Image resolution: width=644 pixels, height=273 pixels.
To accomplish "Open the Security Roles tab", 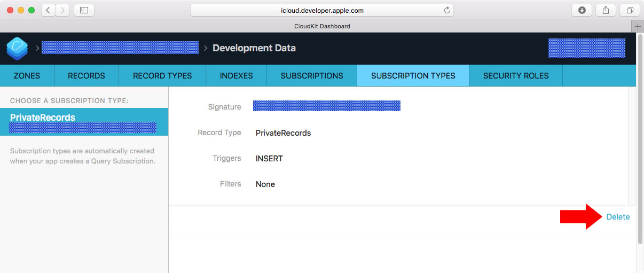I will coord(516,75).
